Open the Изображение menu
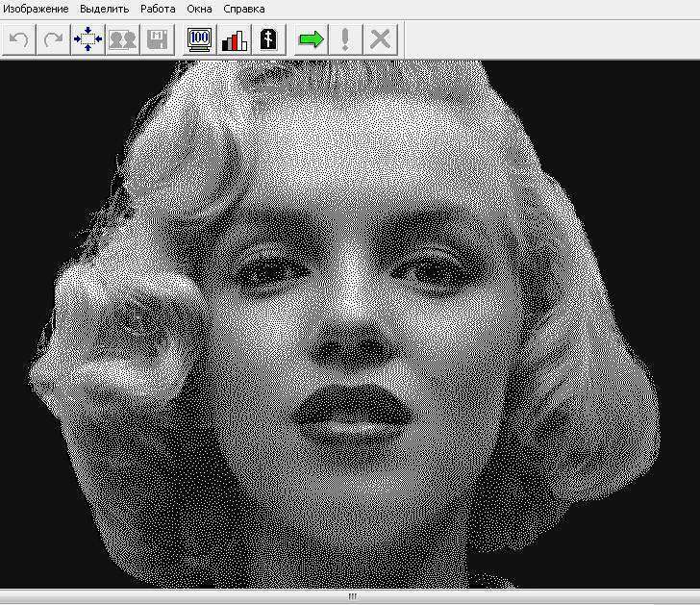The width and height of the screenshot is (700, 605). click(36, 9)
